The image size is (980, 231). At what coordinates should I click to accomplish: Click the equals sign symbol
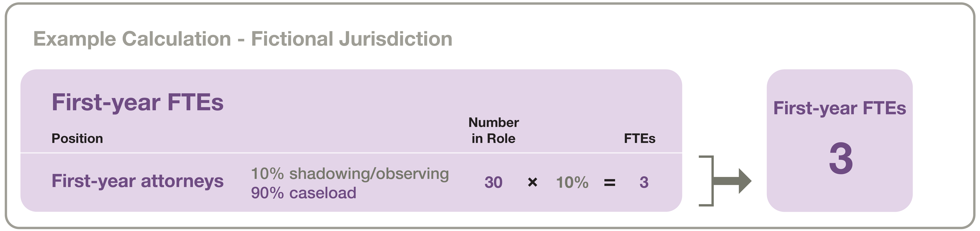(x=609, y=183)
